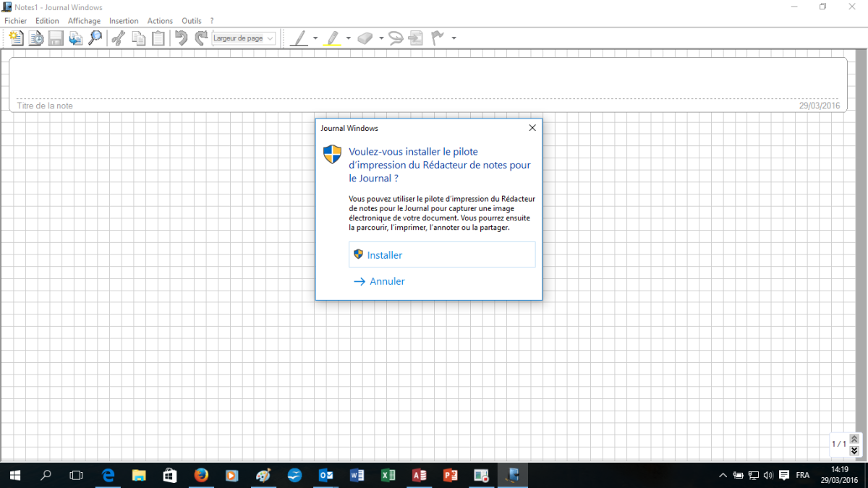Open the Pen tool dropdown arrow
The height and width of the screenshot is (488, 868).
click(315, 38)
